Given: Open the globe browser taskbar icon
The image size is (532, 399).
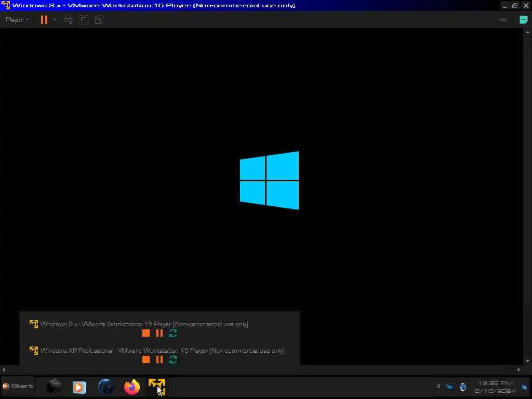Looking at the screenshot, I should 105,387.
